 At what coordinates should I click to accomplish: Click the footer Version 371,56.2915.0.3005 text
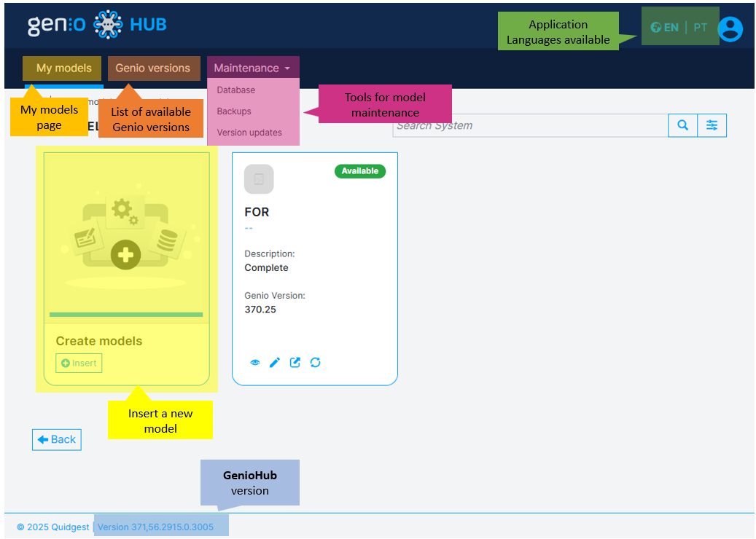(155, 527)
